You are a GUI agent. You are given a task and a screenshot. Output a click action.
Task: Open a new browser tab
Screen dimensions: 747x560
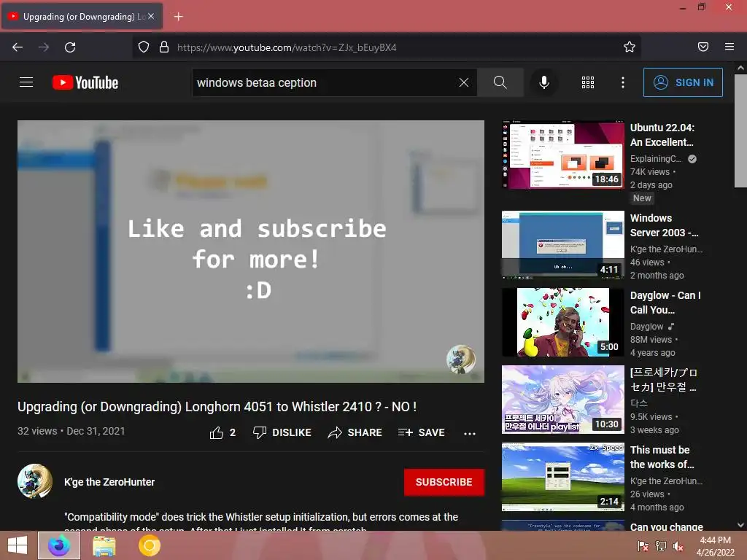(x=178, y=17)
